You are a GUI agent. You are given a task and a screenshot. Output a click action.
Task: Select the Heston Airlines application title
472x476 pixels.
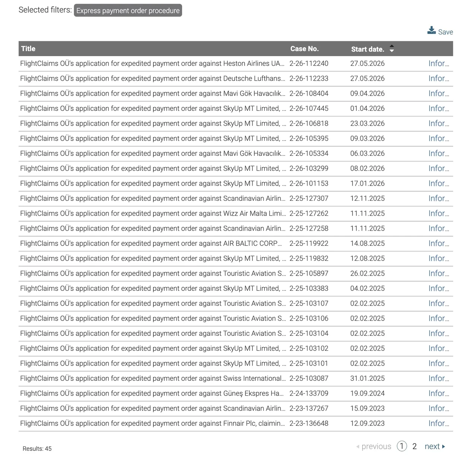(x=153, y=64)
